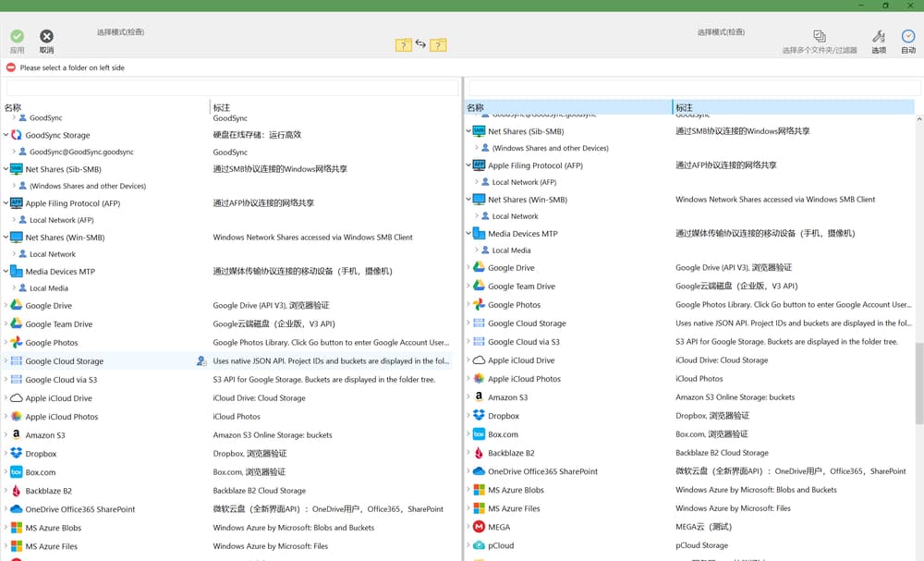Click the right pane vertical scrollbar
Image resolution: width=924 pixels, height=561 pixels.
[918, 370]
